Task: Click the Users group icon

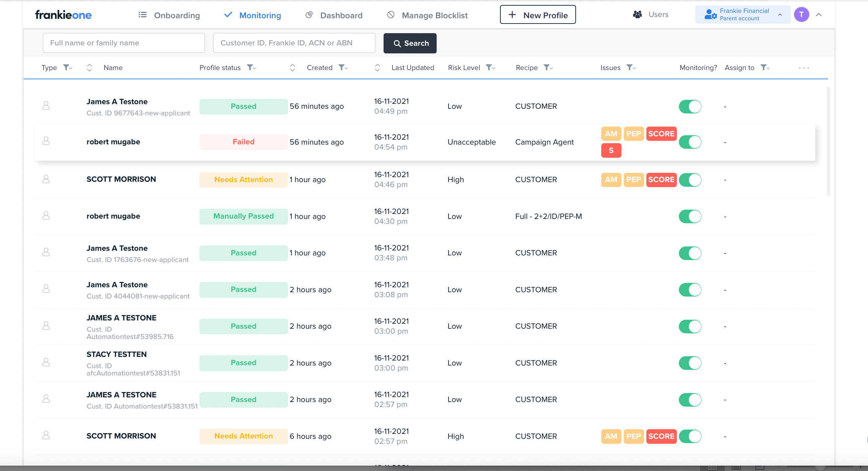Action: click(x=637, y=15)
